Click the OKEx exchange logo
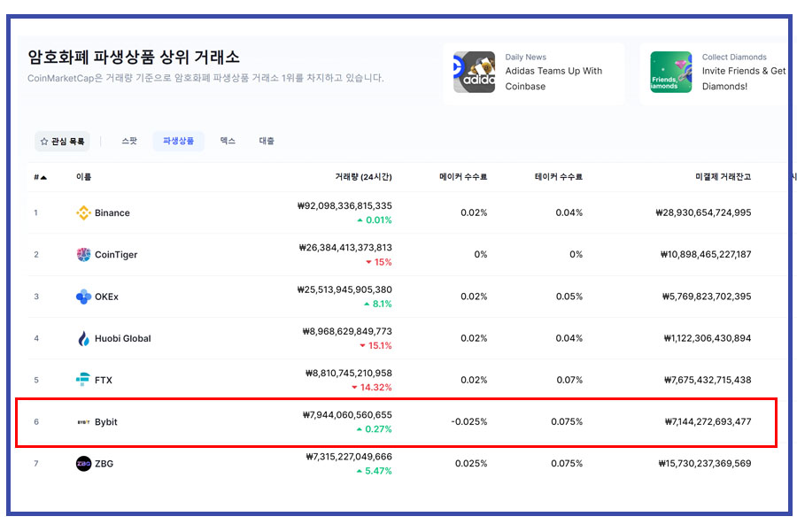This screenshot has width=797, height=532. coord(83,297)
